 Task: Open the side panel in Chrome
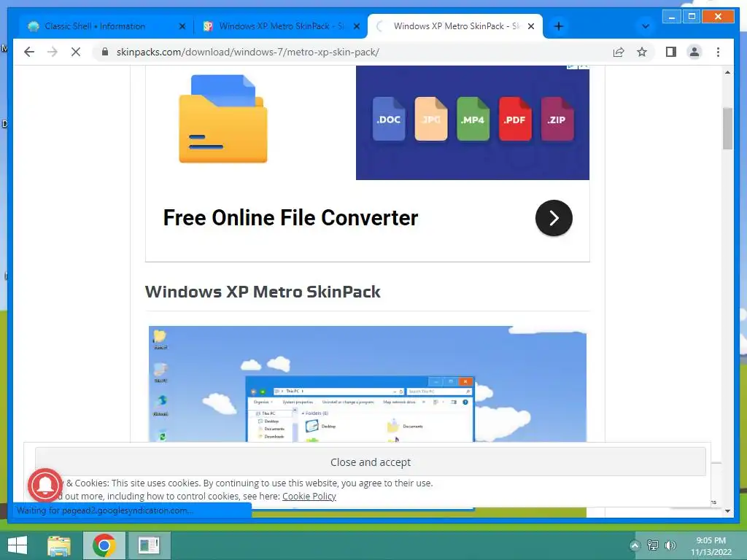671,52
